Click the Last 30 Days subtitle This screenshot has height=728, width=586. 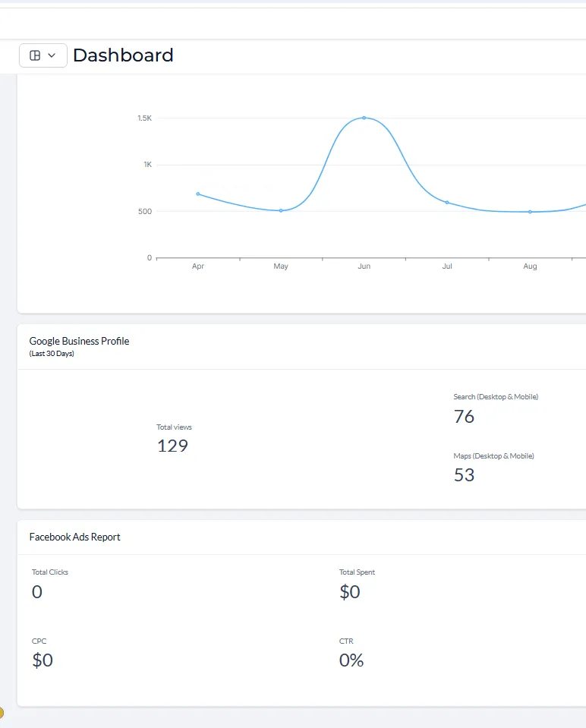coord(52,354)
